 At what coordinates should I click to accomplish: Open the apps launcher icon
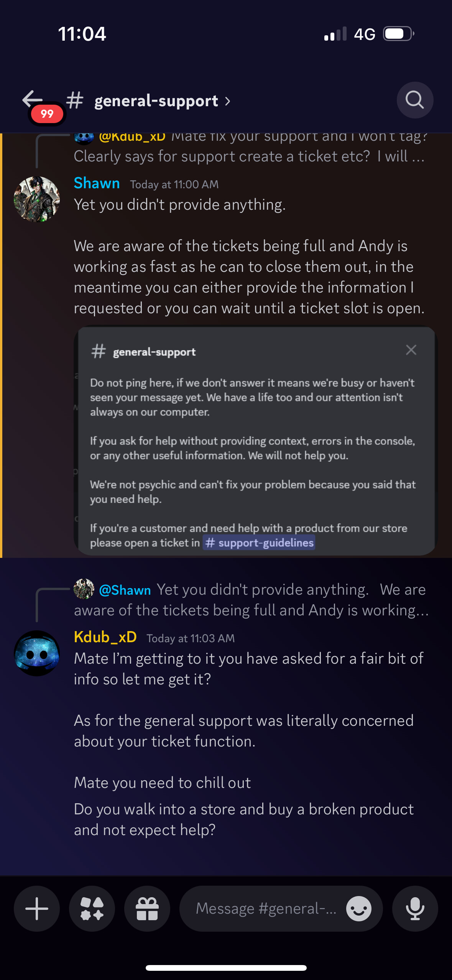92,909
